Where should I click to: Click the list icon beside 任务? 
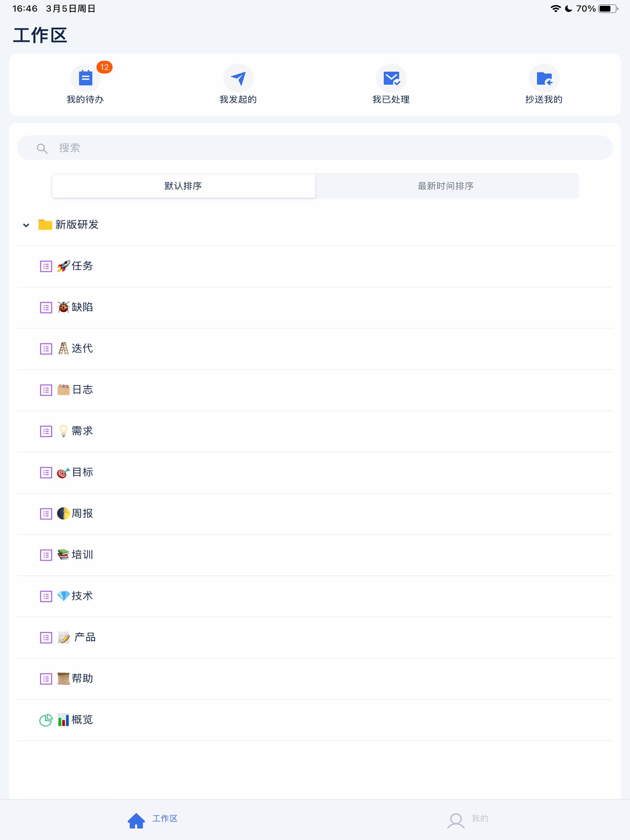[x=46, y=266]
